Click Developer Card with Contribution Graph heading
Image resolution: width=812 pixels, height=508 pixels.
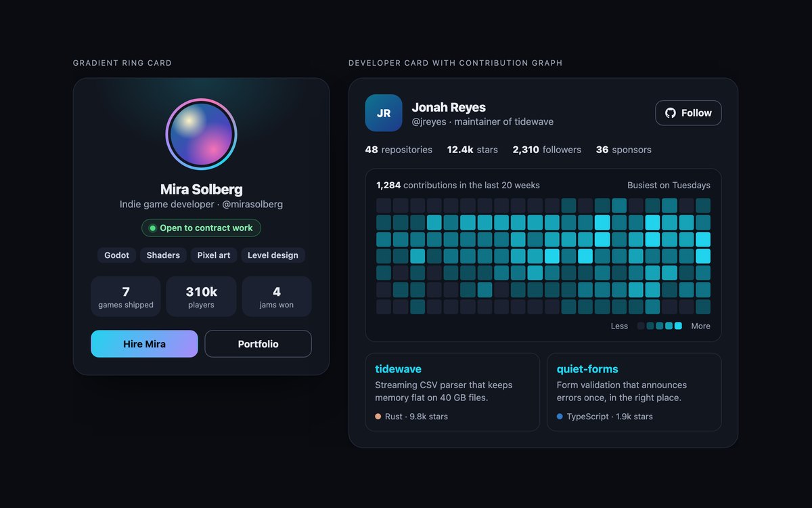coord(455,63)
